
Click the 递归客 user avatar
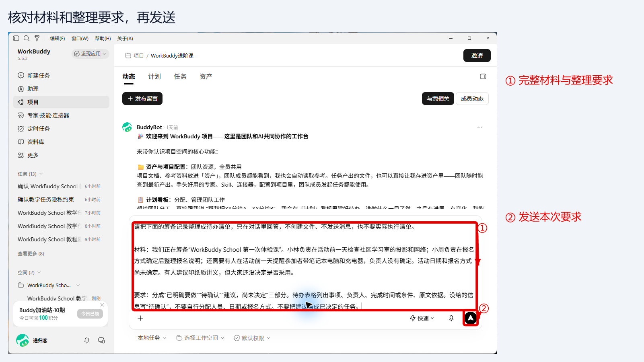click(23, 340)
